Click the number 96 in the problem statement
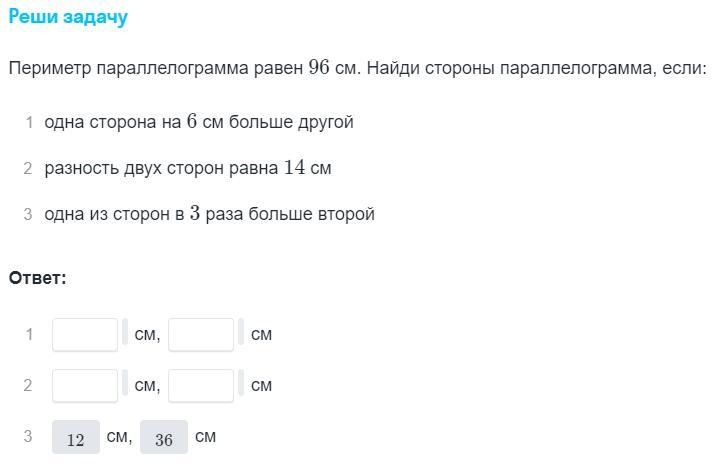This screenshot has width=712, height=464. click(x=319, y=68)
